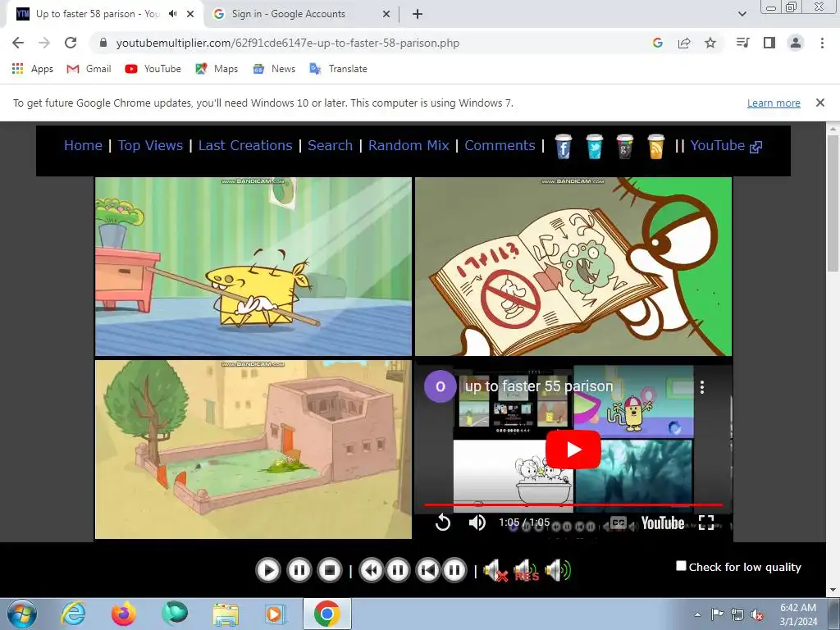Open the Random Mix link
This screenshot has height=630, width=840.
coord(409,145)
